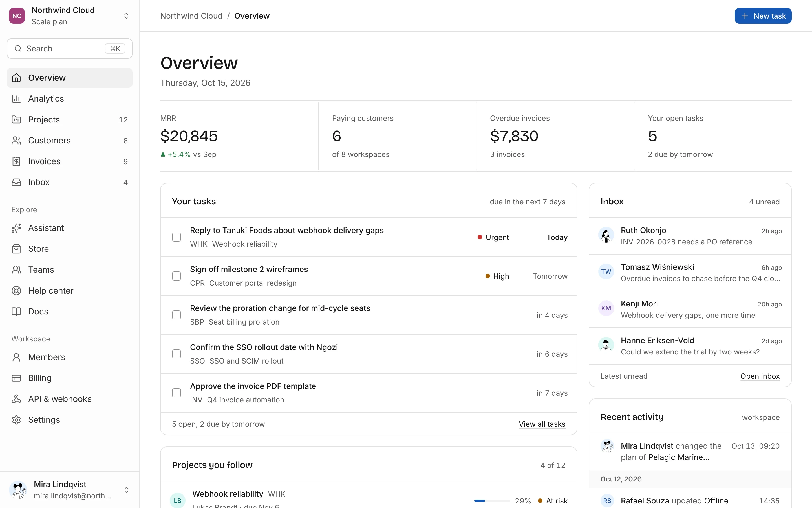Open Ruth Okonjo's inbox message
This screenshot has height=508, width=812.
[690, 236]
